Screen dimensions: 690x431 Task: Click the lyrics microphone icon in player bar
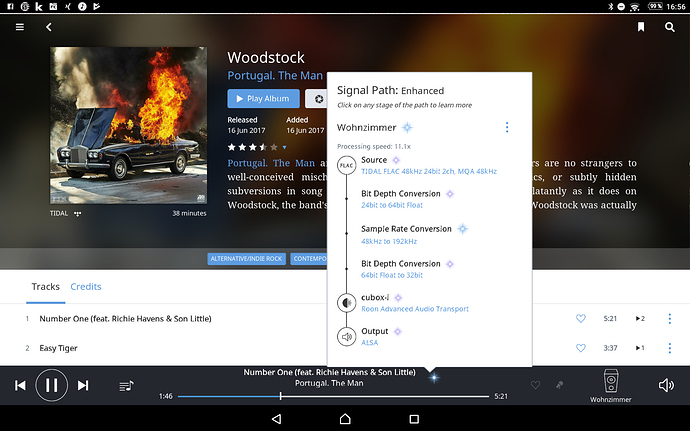tap(559, 385)
